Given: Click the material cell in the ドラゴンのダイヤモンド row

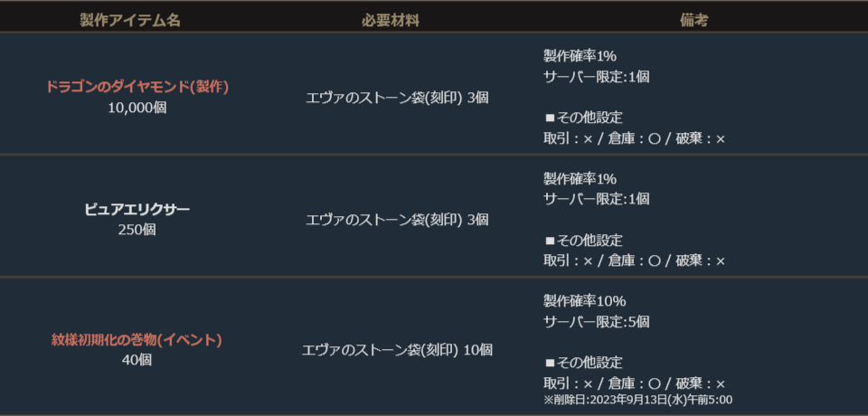Looking at the screenshot, I should [x=397, y=98].
